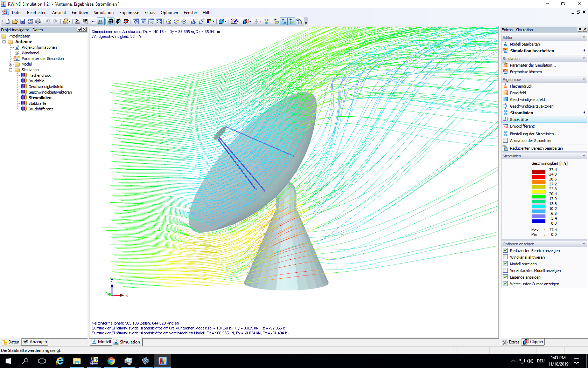The height and width of the screenshot is (368, 588).
Task: Open the Datei menu
Action: [16, 13]
